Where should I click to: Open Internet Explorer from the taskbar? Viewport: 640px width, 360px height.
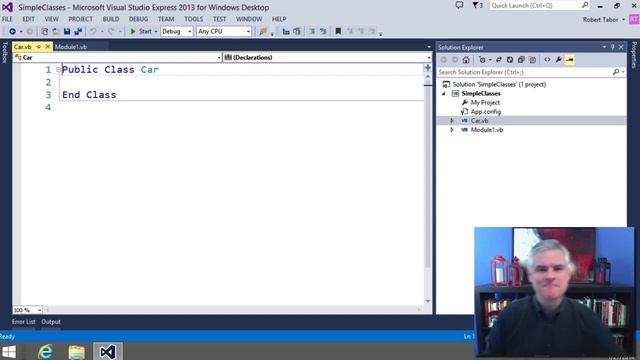click(x=45, y=352)
